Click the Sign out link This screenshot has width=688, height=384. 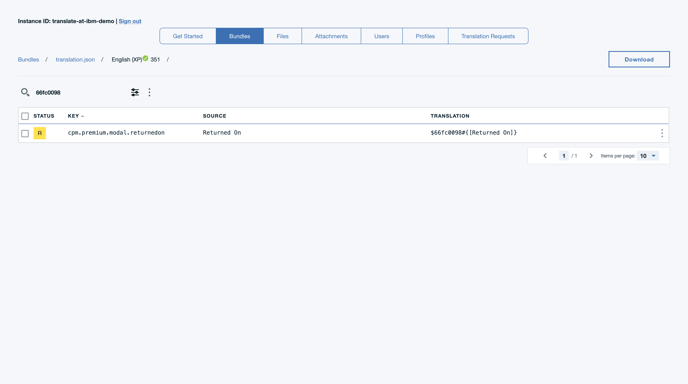130,21
